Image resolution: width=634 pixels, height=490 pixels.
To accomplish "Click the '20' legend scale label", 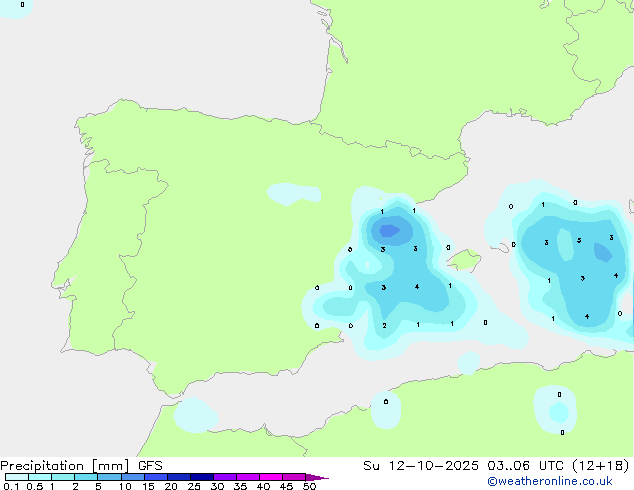I will pyautogui.click(x=171, y=486).
